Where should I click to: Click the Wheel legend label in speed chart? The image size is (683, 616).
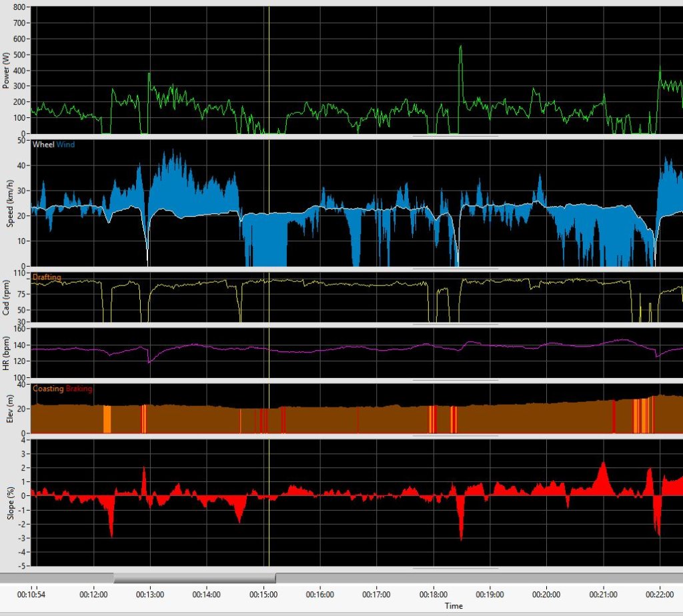coord(43,143)
